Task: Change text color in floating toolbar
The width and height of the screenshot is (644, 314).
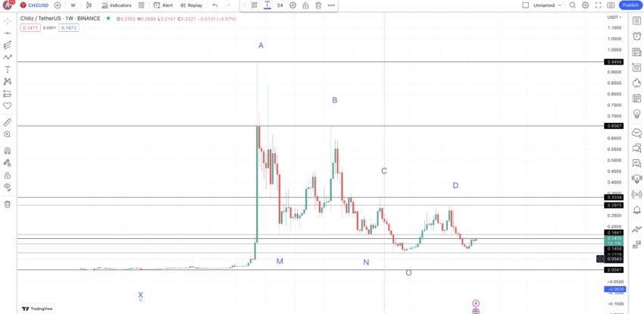Action: pyautogui.click(x=267, y=5)
